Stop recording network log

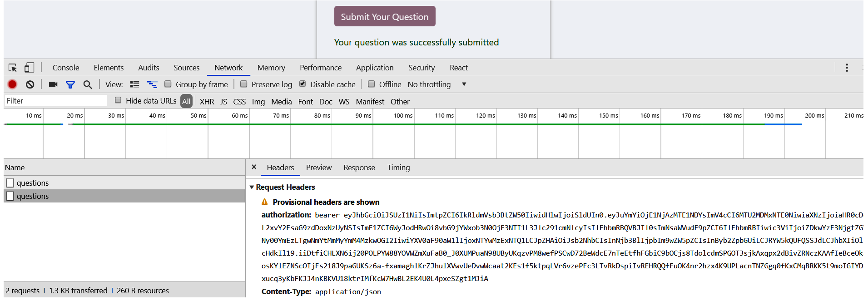12,84
